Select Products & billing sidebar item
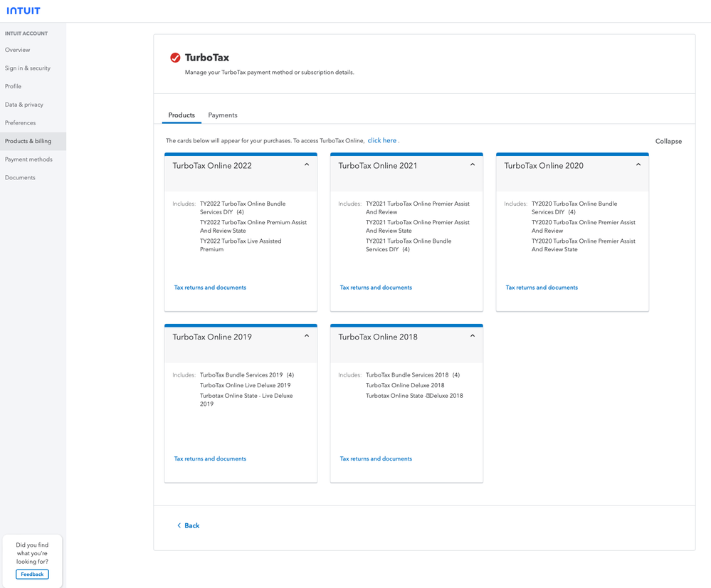The width and height of the screenshot is (711, 588). [x=33, y=141]
